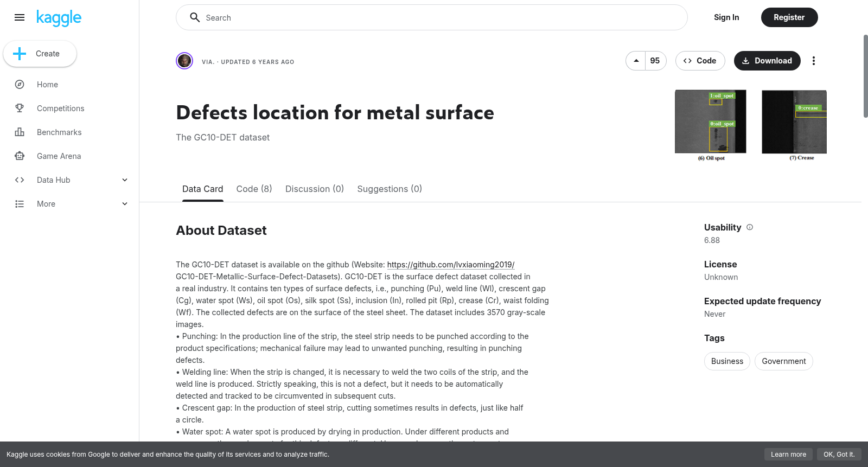
Task: Click the Kaggle logo
Action: tap(59, 18)
